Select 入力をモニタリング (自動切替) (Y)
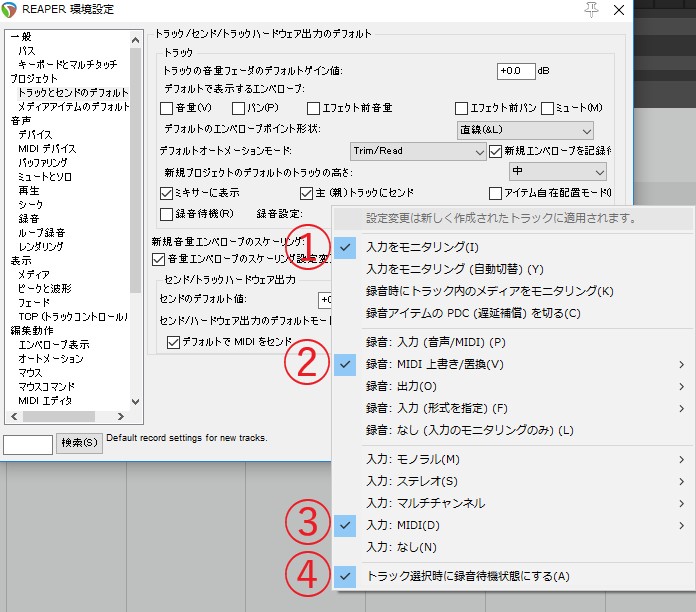Image resolution: width=696 pixels, height=612 pixels. (x=514, y=269)
